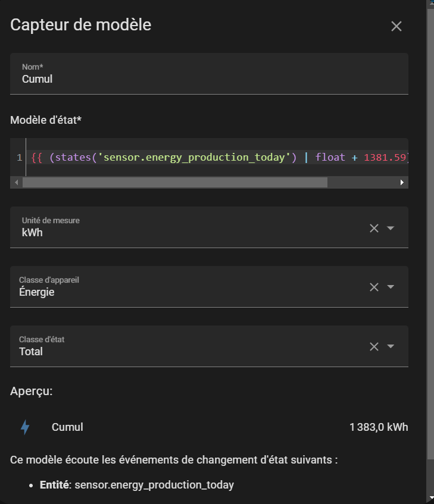Click the 1 383,0 kWh preview value
This screenshot has width=434, height=504.
(x=379, y=427)
